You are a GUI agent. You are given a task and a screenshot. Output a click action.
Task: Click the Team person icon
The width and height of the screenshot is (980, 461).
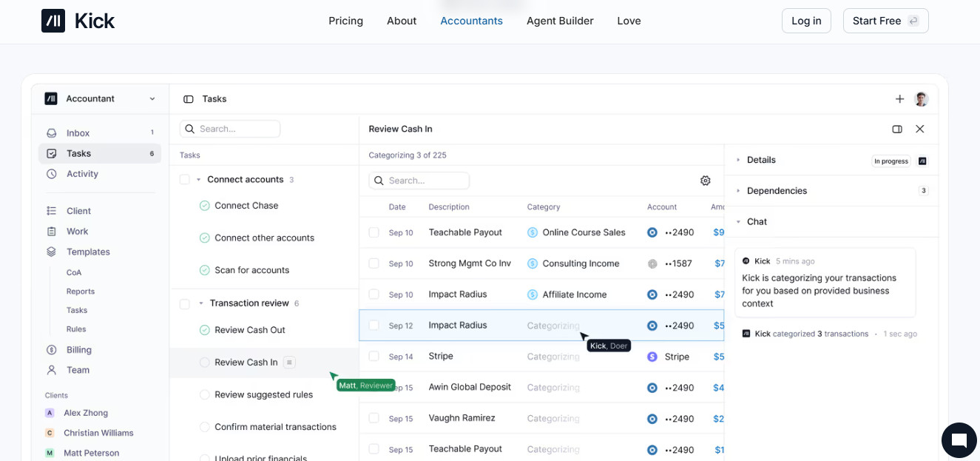[51, 370]
